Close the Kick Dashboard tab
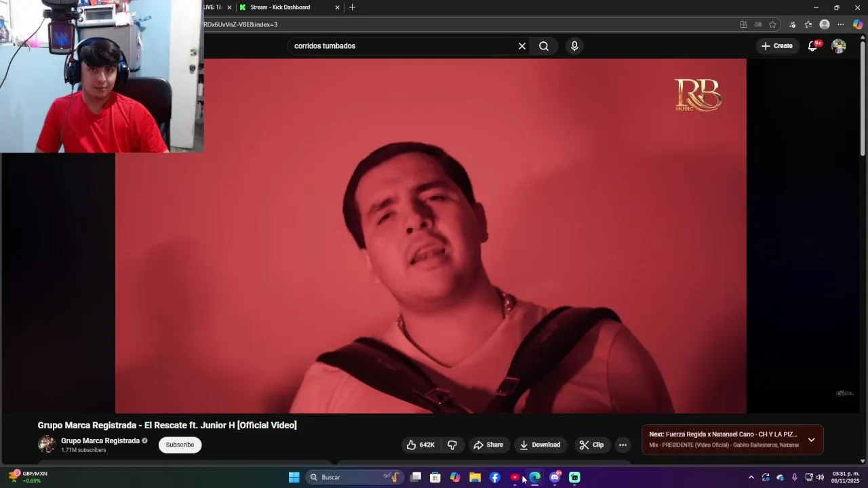This screenshot has height=488, width=868. pos(337,7)
